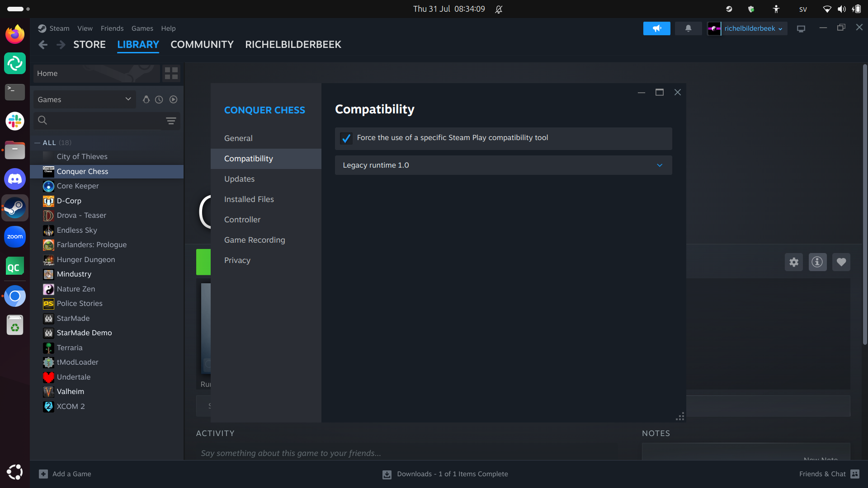Image resolution: width=868 pixels, height=488 pixels.
Task: Click the forward navigation arrow
Action: click(61, 45)
